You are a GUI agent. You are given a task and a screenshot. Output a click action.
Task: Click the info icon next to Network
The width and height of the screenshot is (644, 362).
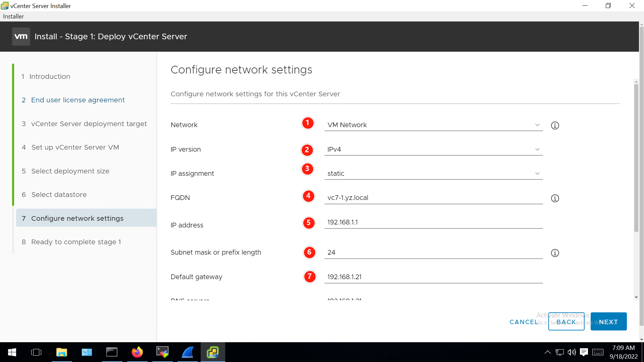(555, 125)
